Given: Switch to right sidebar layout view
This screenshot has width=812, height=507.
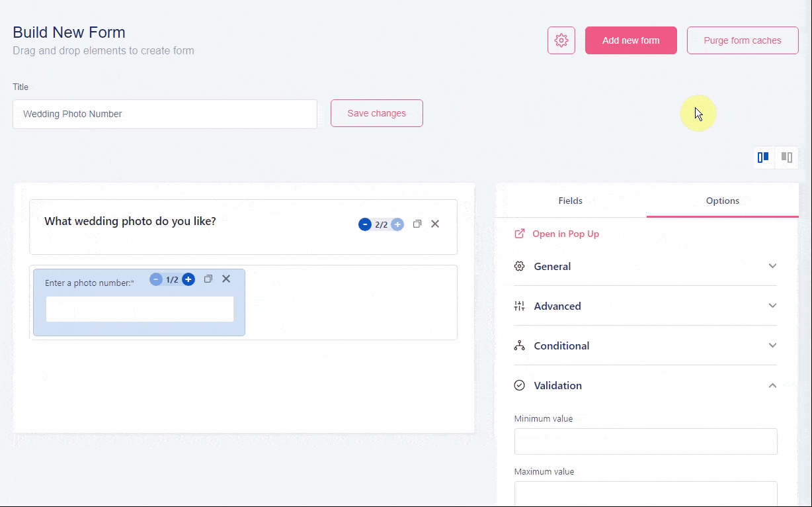Looking at the screenshot, I should click(x=787, y=158).
